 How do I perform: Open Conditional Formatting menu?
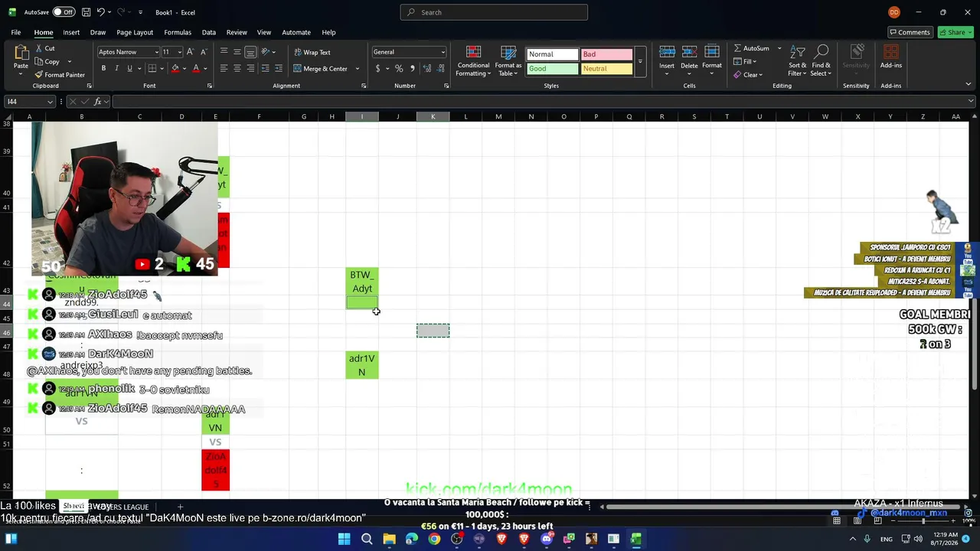pyautogui.click(x=473, y=60)
